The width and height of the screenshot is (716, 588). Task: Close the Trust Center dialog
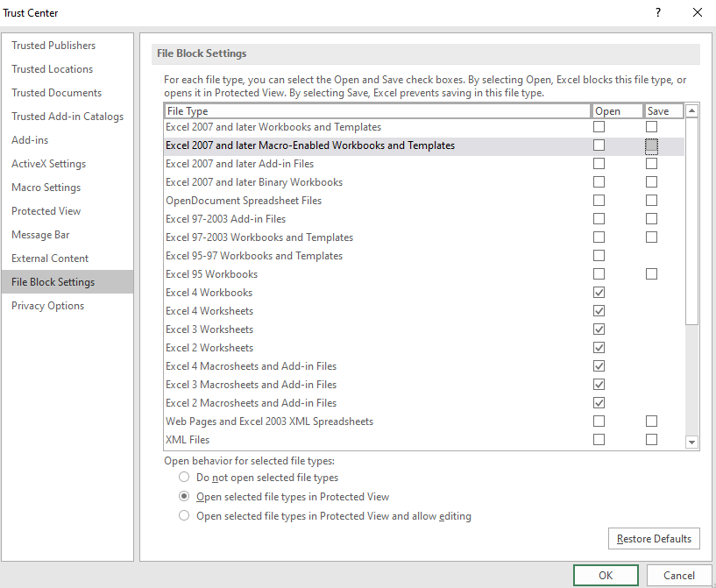click(698, 12)
